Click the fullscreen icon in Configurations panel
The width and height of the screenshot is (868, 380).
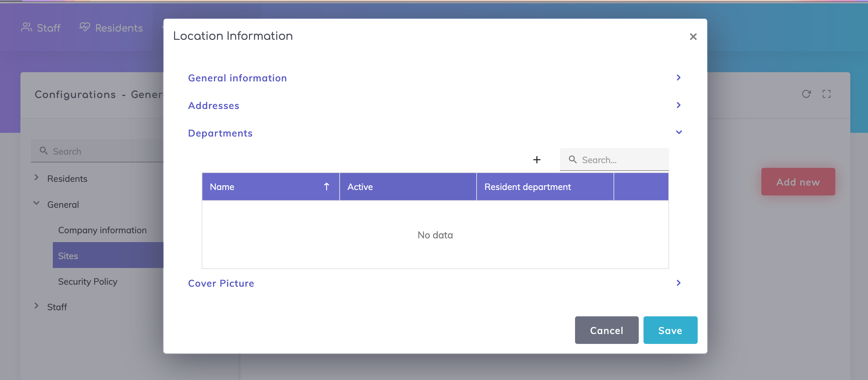click(826, 94)
